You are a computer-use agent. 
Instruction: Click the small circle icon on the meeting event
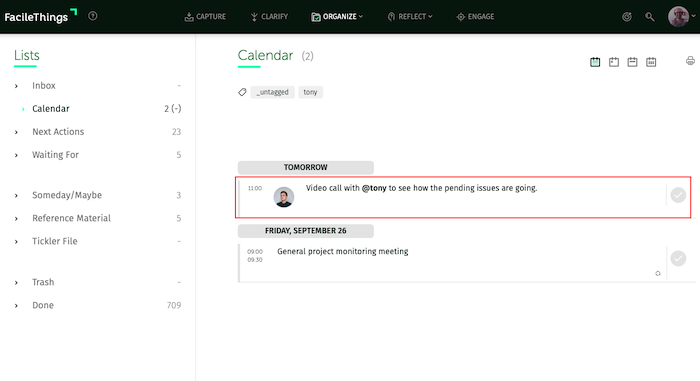point(658,273)
